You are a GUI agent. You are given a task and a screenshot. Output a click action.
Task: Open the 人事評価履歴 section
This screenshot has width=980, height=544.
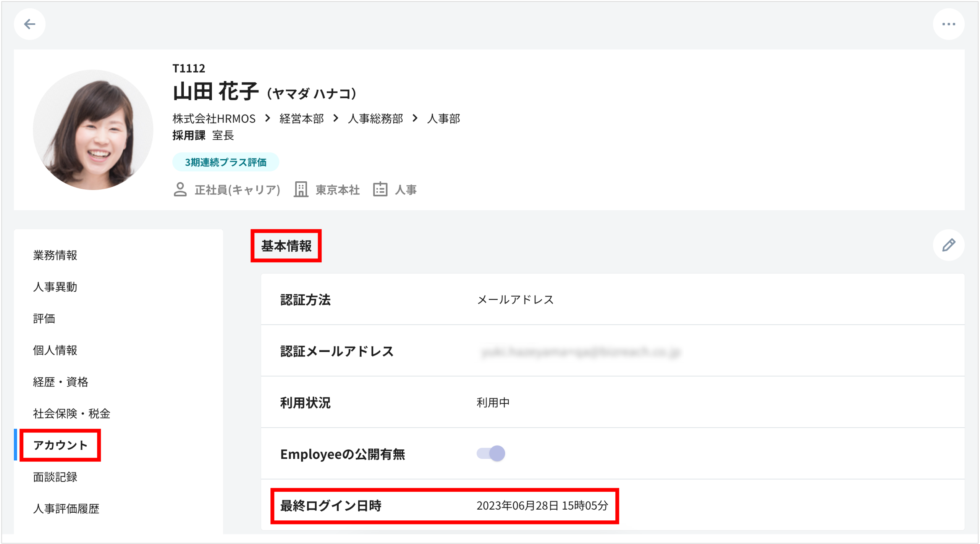tap(67, 508)
